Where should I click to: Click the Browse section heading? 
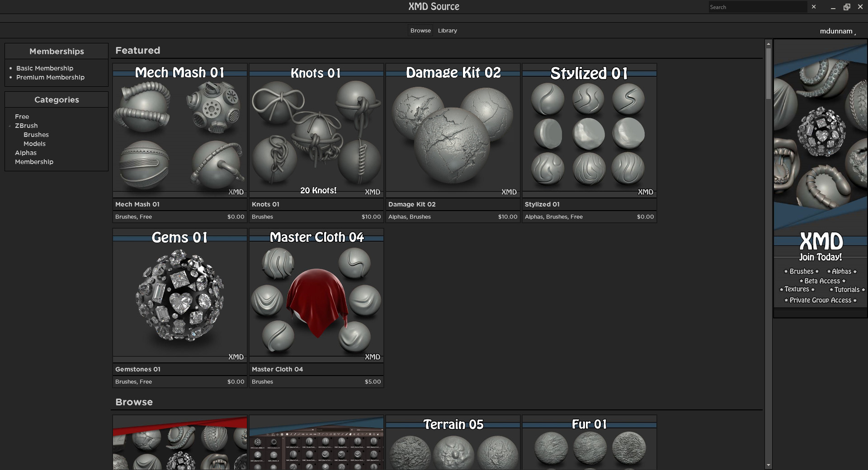(x=134, y=402)
